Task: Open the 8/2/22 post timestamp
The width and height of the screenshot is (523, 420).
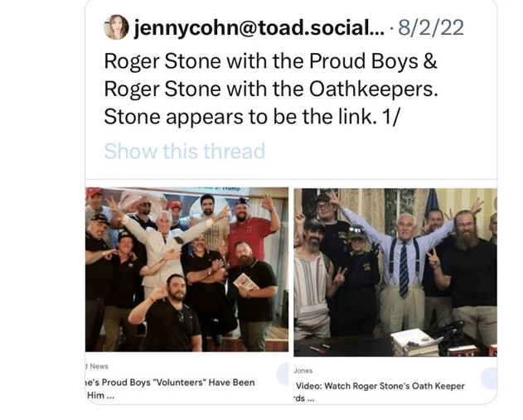Action: [x=431, y=28]
